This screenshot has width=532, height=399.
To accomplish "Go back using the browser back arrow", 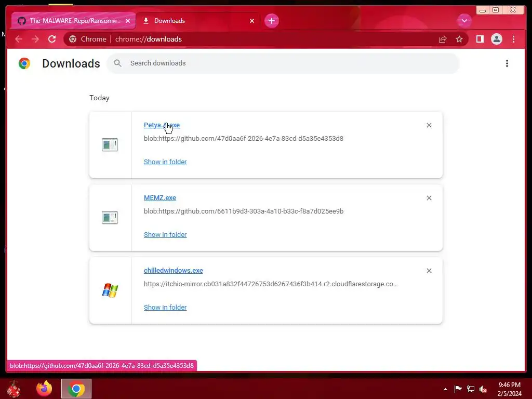I will [x=19, y=39].
